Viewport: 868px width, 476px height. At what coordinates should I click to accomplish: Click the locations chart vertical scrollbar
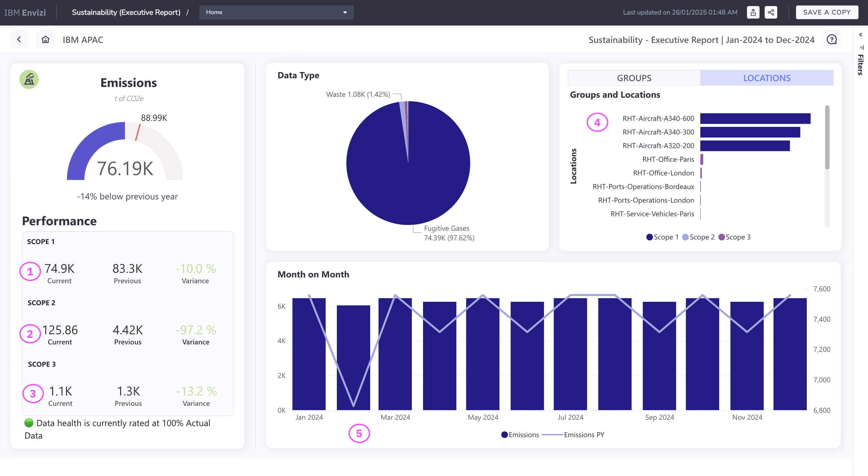(x=827, y=138)
